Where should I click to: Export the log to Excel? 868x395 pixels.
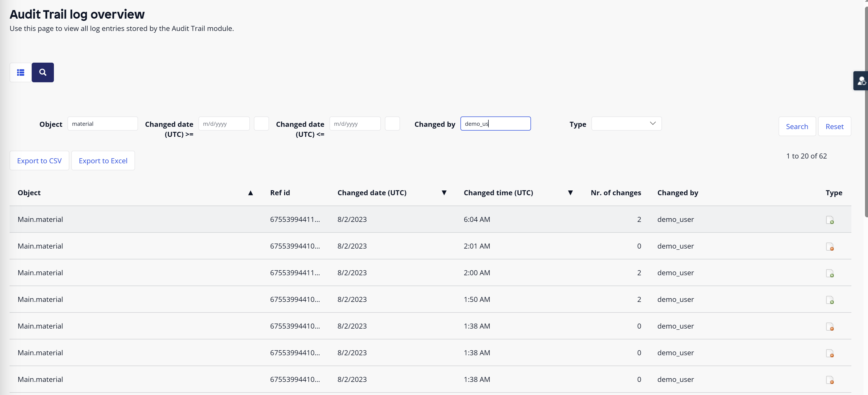pyautogui.click(x=103, y=161)
